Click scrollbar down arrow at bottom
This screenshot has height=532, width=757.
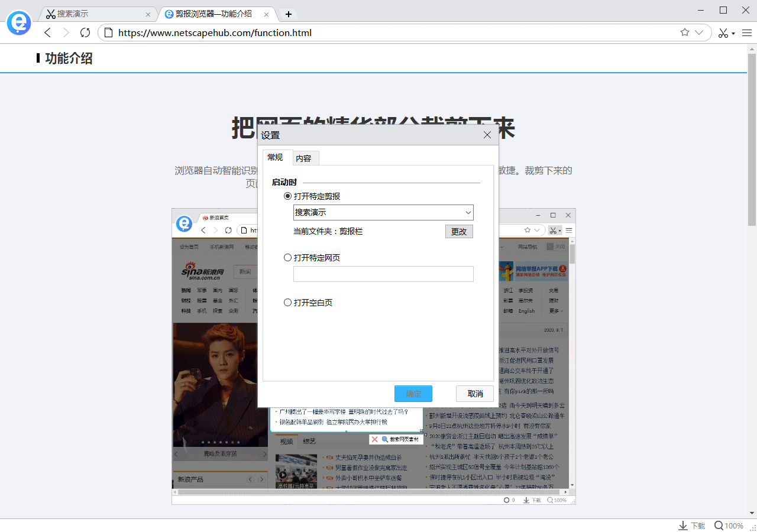(x=752, y=513)
